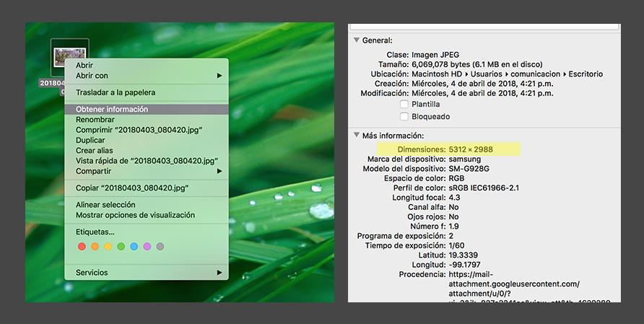Click Marca del dispositivo value samsung
Viewport: 644px width, 324px height.
pyautogui.click(x=464, y=159)
